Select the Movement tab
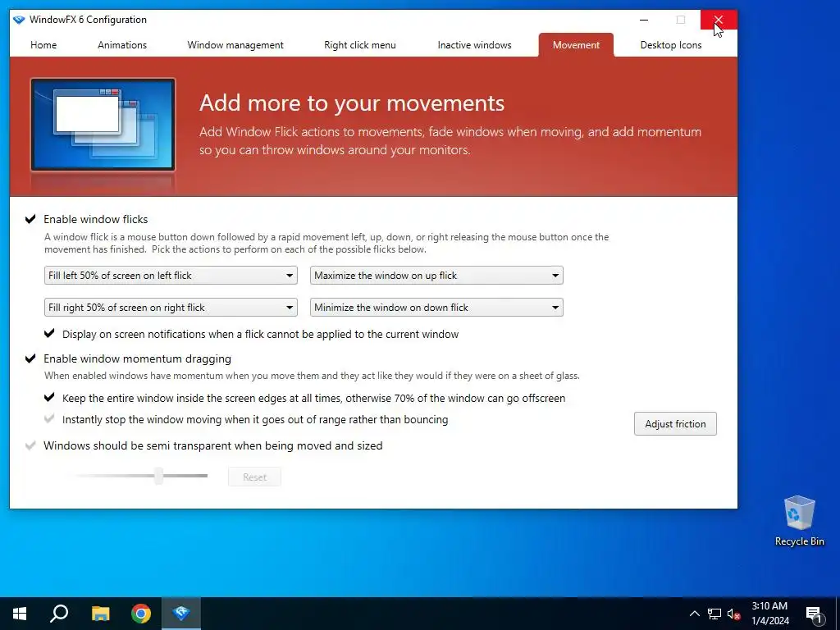 [576, 45]
